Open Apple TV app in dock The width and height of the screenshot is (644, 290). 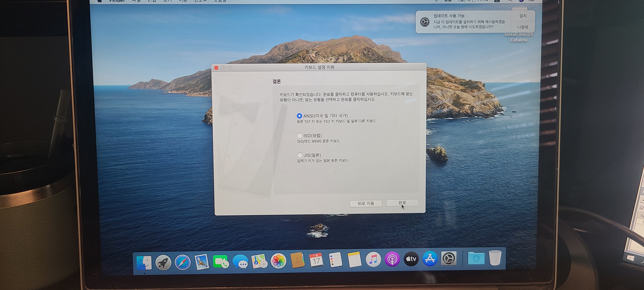[x=411, y=259]
